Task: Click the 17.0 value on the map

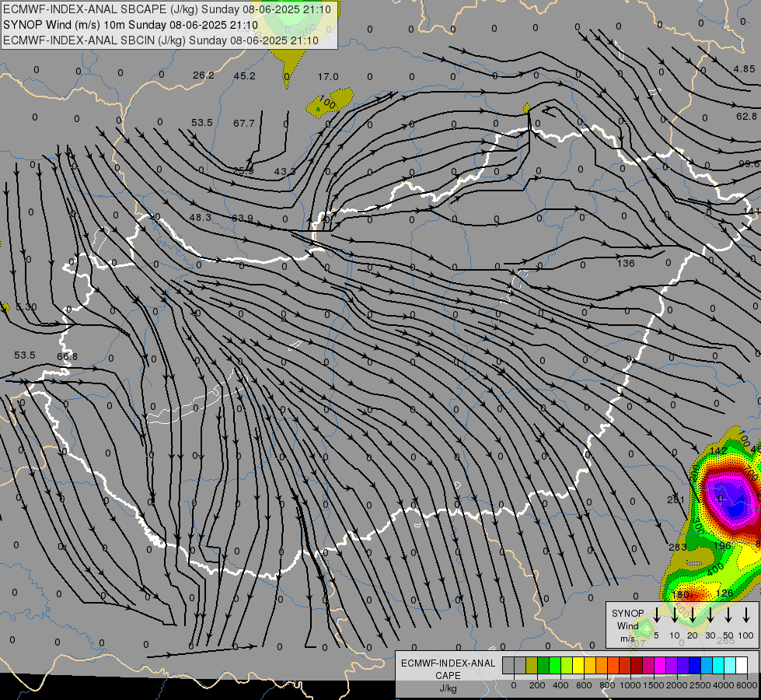Action: (328, 77)
